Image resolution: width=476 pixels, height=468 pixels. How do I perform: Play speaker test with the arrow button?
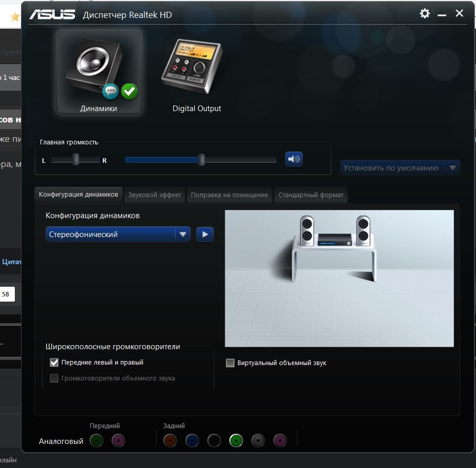coord(205,235)
